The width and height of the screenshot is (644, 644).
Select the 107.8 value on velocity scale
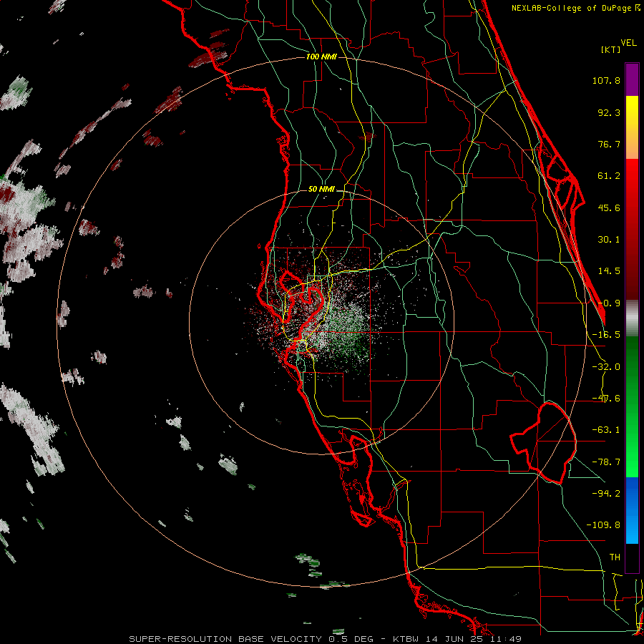pos(606,80)
